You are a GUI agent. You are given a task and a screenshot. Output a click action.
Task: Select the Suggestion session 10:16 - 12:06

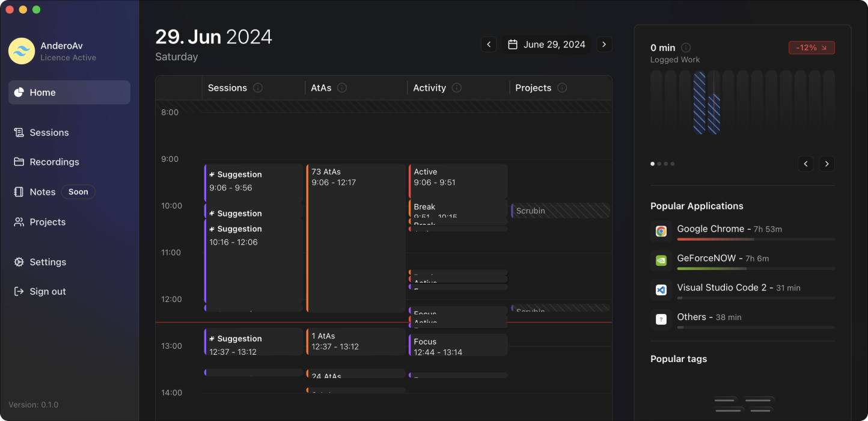[x=254, y=261]
